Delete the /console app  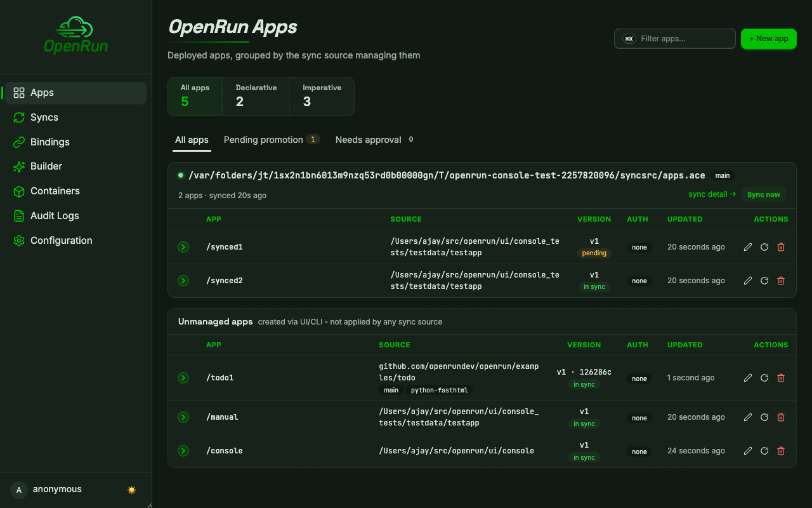781,451
